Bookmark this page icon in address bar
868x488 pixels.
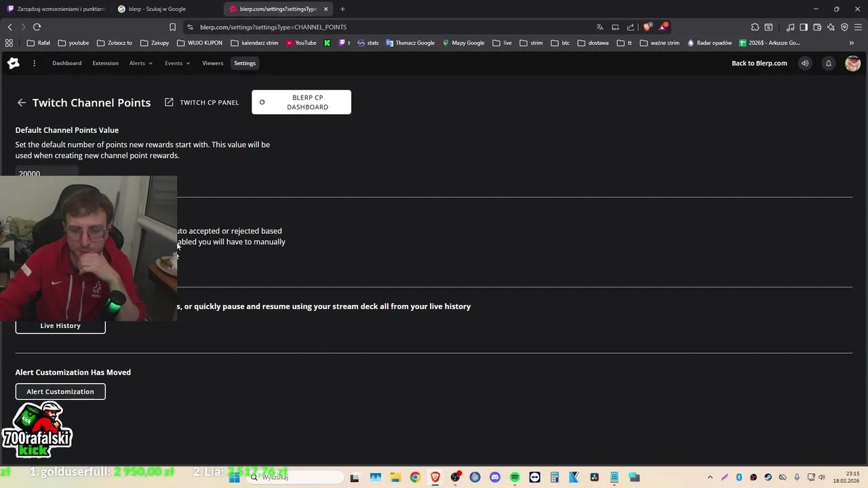[x=172, y=27]
